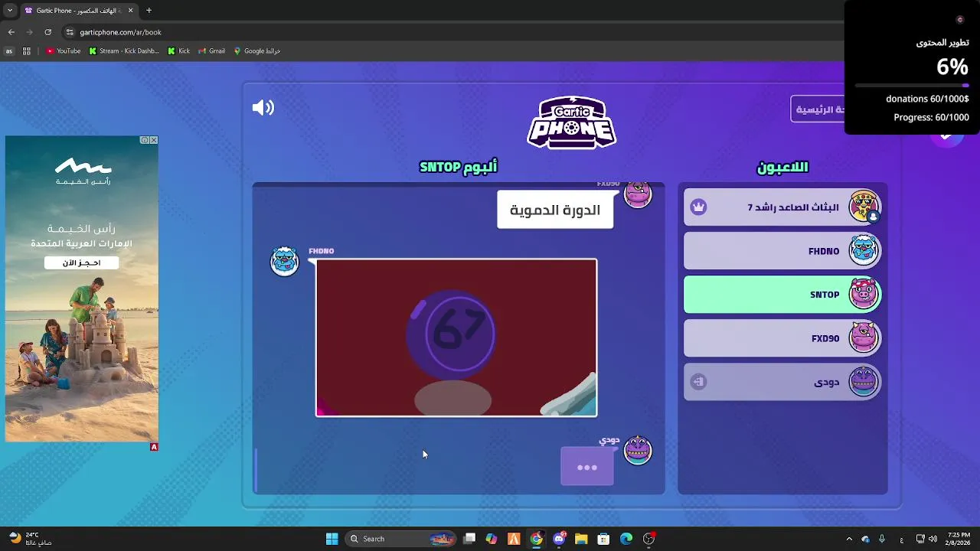Image resolution: width=980 pixels, height=551 pixels.
Task: Click احجز الآن in the ad
Action: [82, 262]
